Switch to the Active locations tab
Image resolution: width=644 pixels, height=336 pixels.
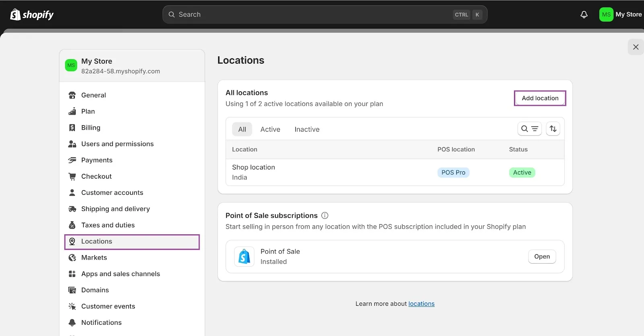point(270,129)
